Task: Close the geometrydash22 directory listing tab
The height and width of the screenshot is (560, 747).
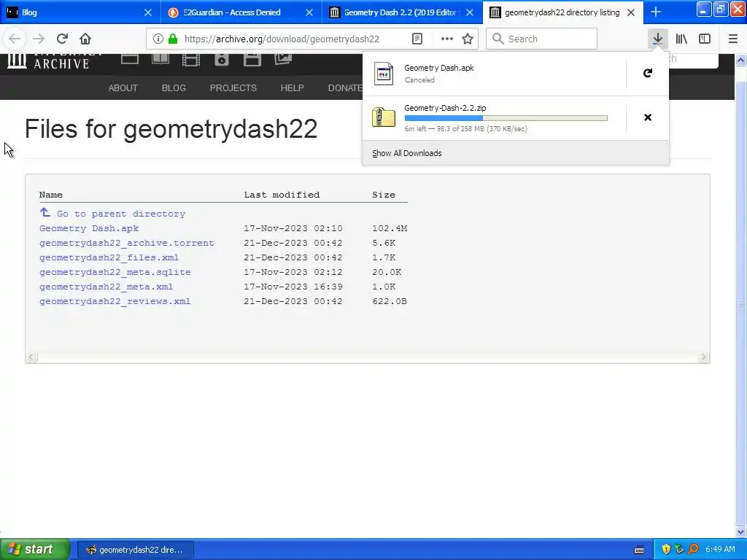Action: (x=631, y=12)
